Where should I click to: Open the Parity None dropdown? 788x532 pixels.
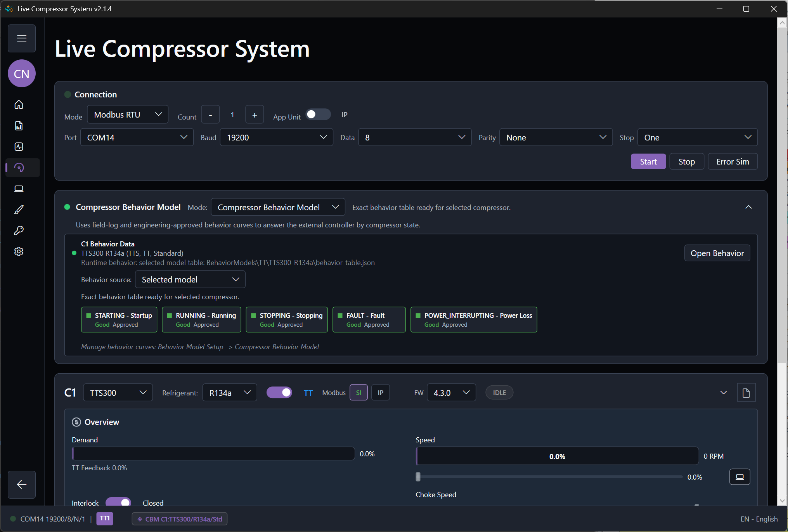556,137
